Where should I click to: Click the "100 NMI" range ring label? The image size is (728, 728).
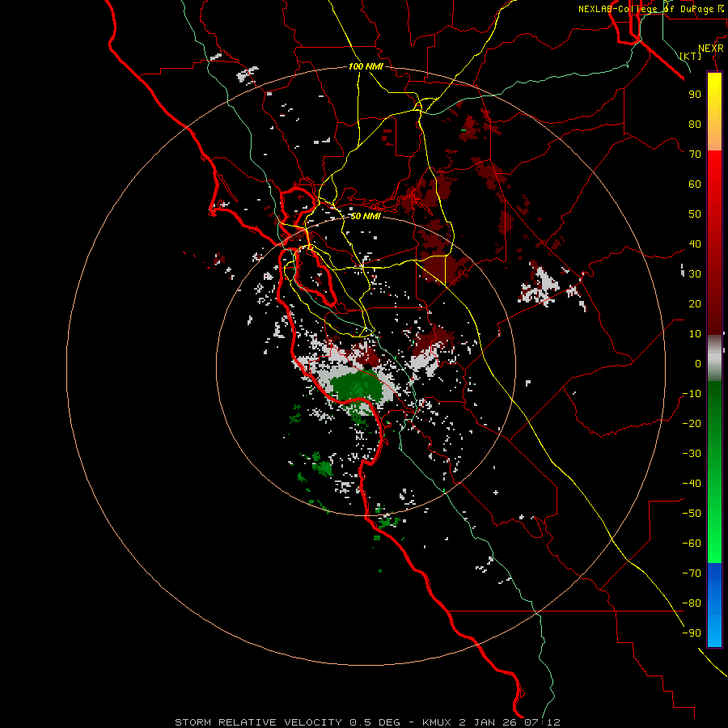tap(366, 66)
